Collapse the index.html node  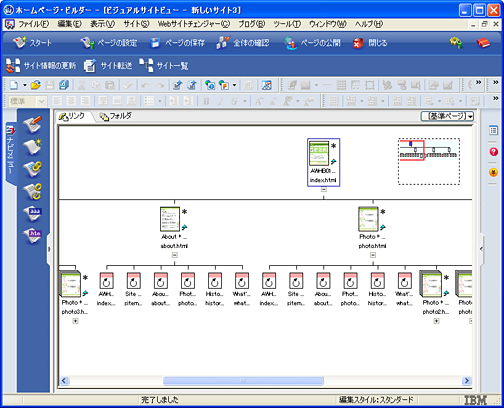point(324,190)
